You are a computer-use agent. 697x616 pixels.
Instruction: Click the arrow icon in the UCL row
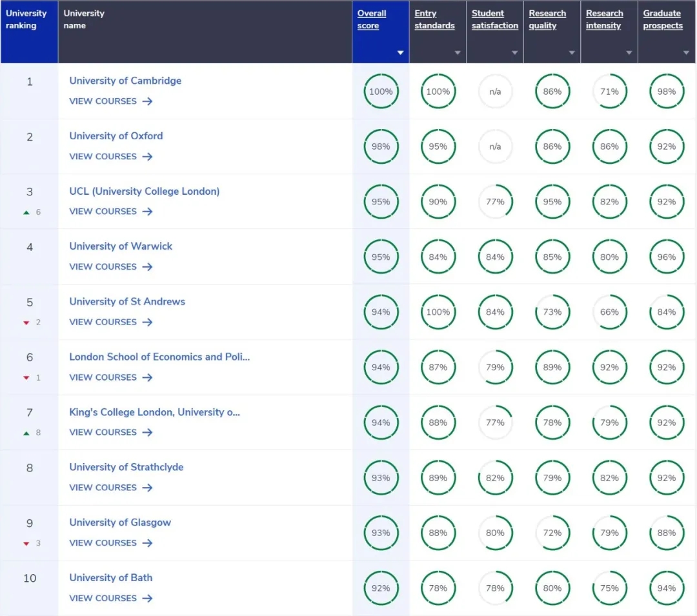[147, 212]
